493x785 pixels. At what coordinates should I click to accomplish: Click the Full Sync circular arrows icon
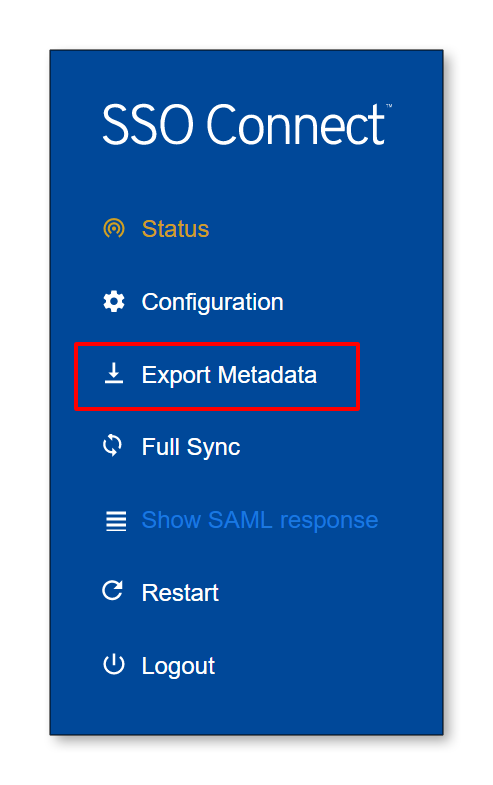pos(113,446)
